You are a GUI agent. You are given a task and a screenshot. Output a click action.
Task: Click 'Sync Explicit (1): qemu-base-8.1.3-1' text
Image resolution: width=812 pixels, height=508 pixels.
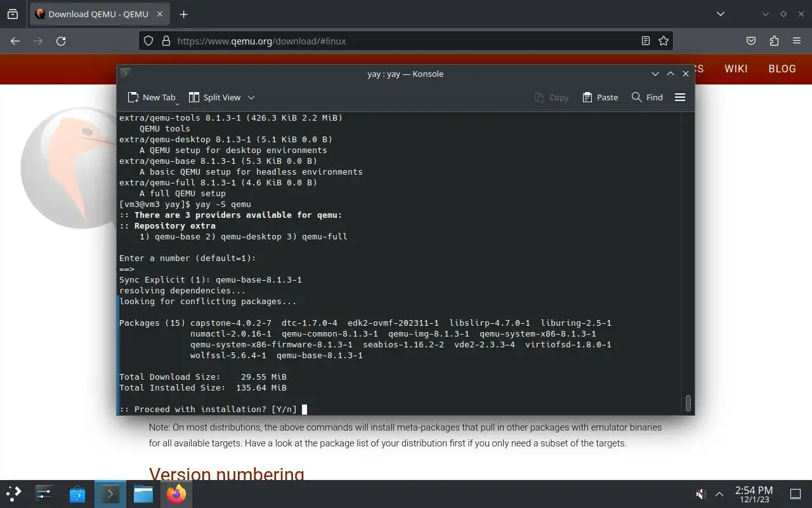click(211, 279)
